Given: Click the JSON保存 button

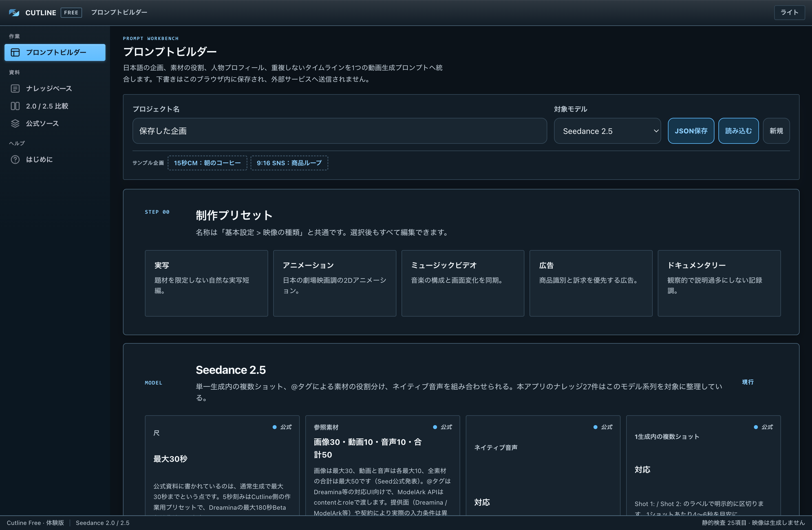Looking at the screenshot, I should 691,131.
